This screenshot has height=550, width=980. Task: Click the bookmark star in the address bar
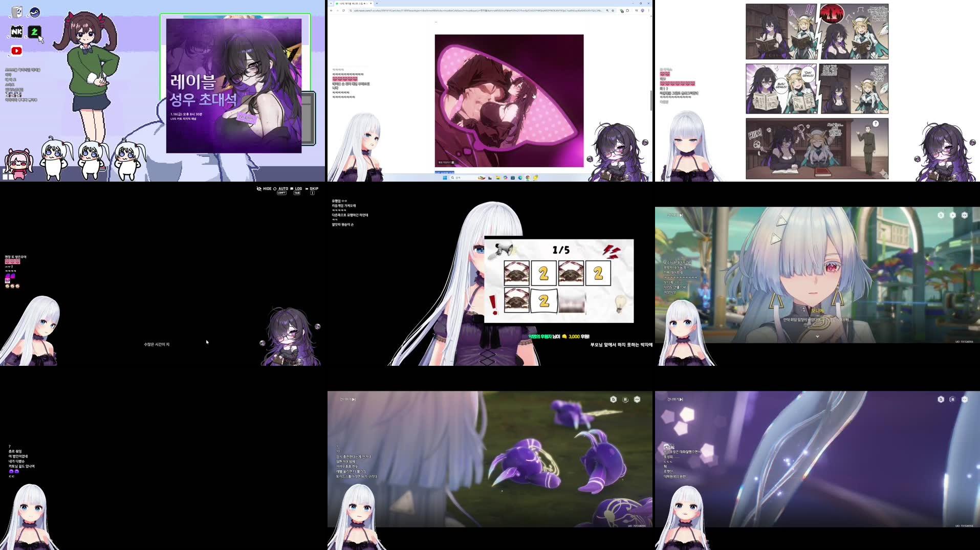613,11
